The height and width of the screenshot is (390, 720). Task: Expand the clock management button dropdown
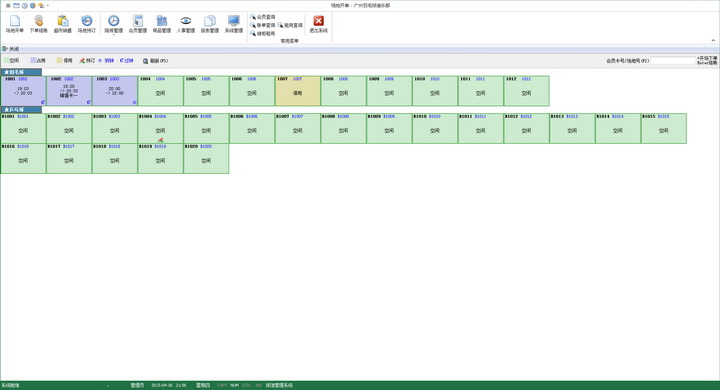click(x=113, y=35)
